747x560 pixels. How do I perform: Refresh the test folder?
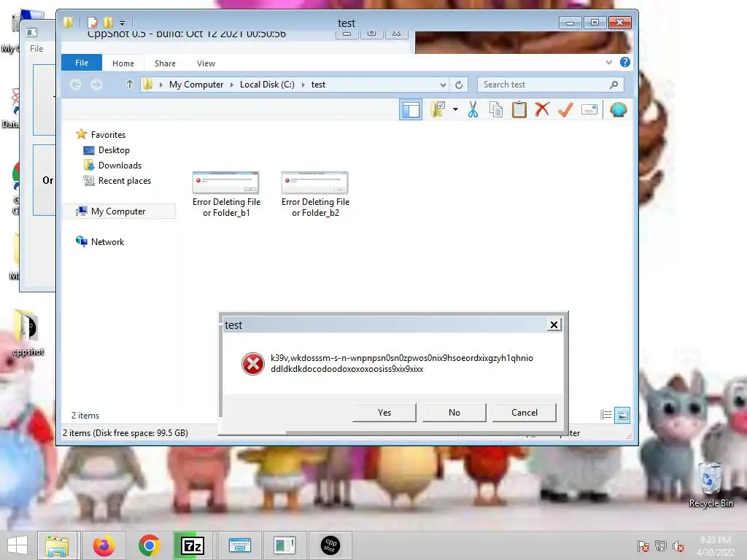[459, 85]
